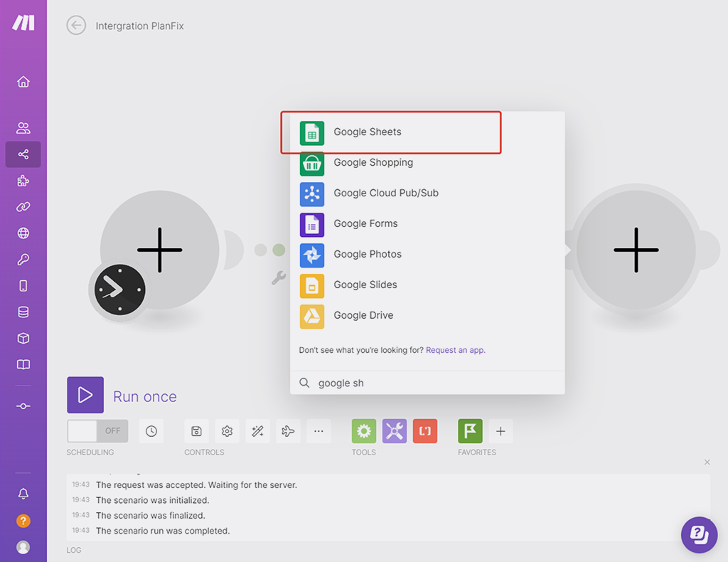Add a module to the first circle
This screenshot has width=728, height=562.
click(160, 250)
